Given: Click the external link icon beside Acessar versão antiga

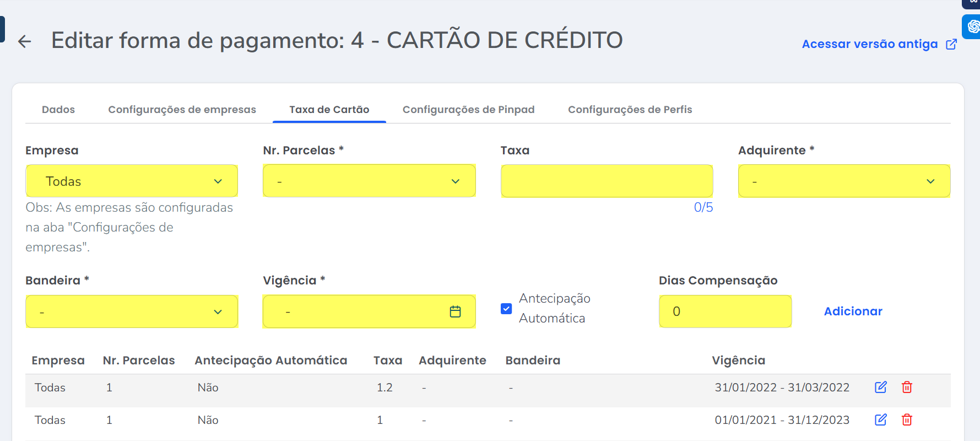Looking at the screenshot, I should pos(951,44).
